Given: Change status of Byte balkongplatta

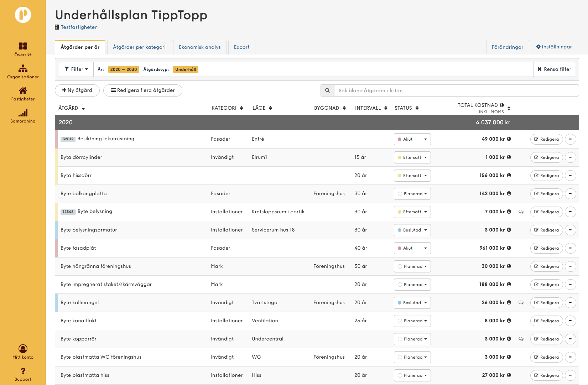Looking at the screenshot, I should [412, 194].
